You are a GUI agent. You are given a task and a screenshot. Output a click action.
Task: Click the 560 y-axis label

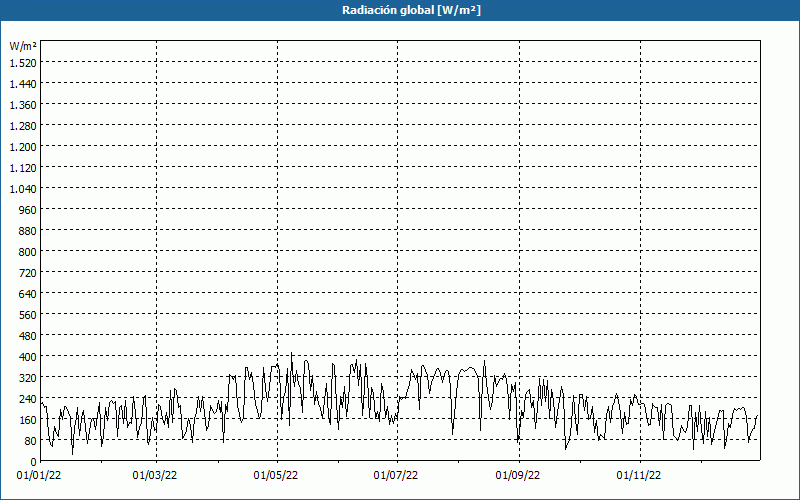coord(28,315)
